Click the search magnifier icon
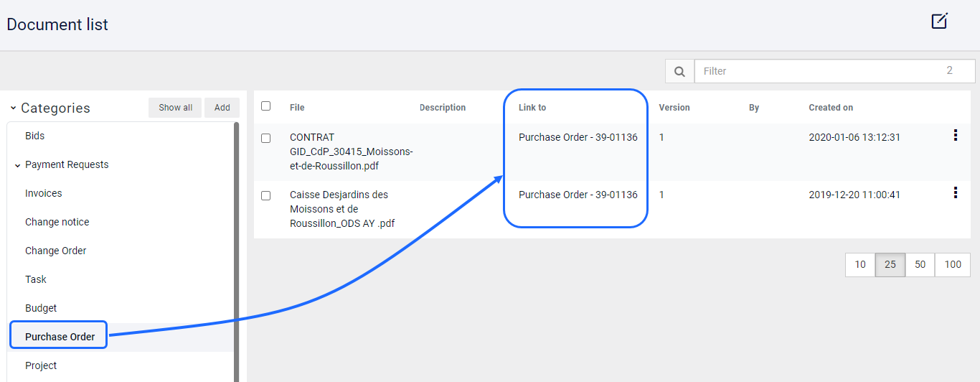This screenshot has width=980, height=382. (679, 71)
